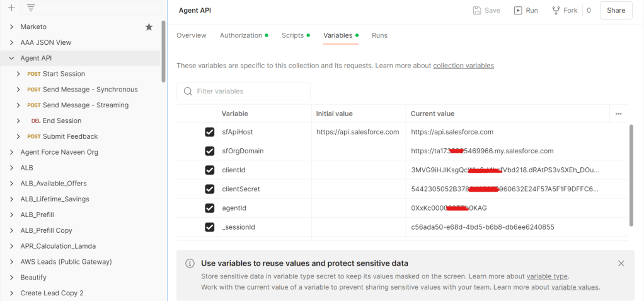Screen dimensions: 644x301
Task: Open the sidebar filter icon
Action: [x=31, y=8]
